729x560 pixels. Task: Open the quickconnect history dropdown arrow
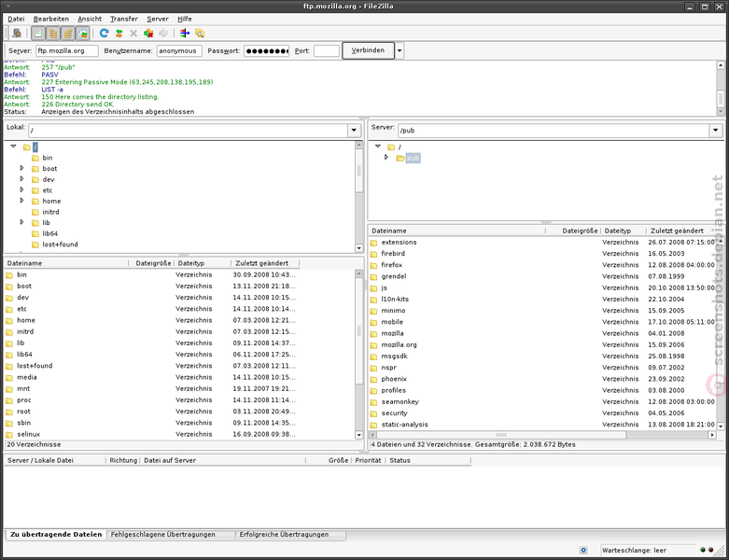[x=400, y=50]
